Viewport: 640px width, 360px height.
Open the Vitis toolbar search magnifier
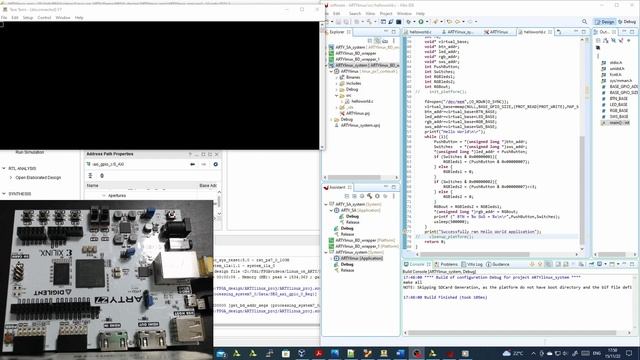[584, 22]
